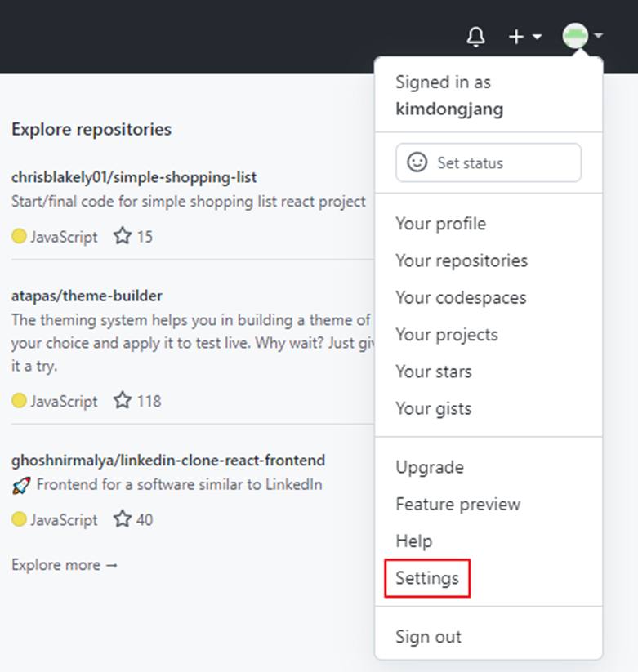638x672 pixels.
Task: Expand the dropdown arrow beside plus
Action: coord(538,37)
